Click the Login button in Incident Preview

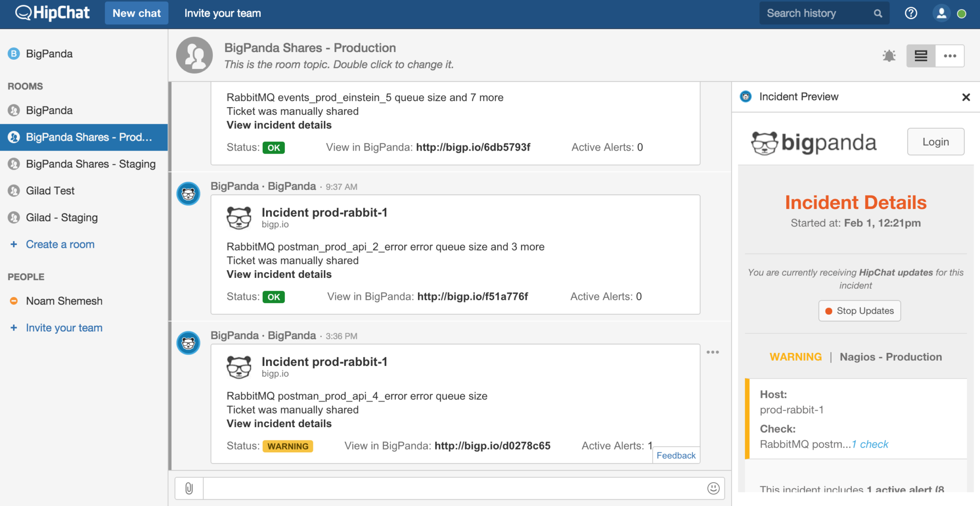935,141
